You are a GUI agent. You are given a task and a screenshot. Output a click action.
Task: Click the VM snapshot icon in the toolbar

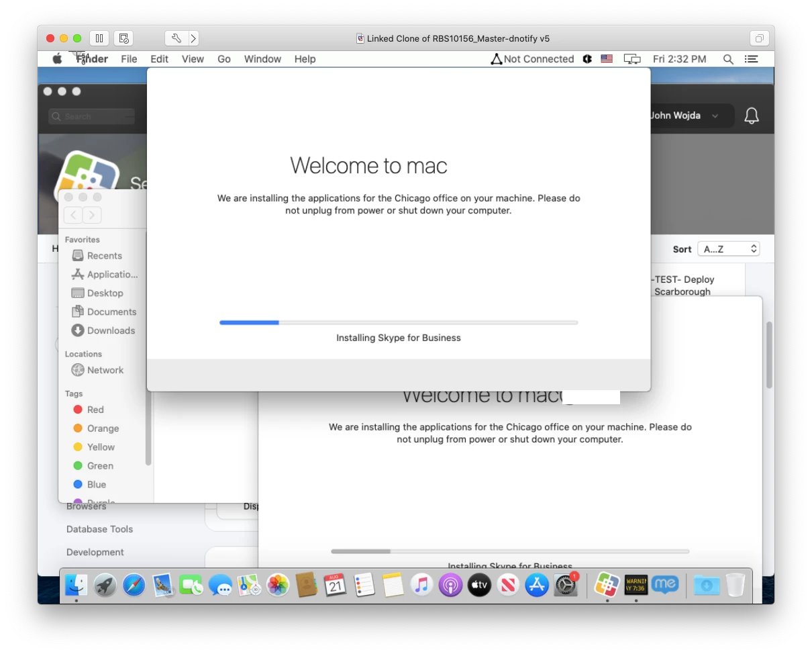123,38
